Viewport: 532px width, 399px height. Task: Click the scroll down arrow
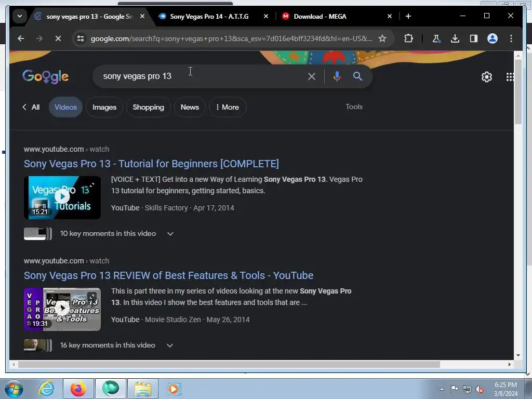518,355
